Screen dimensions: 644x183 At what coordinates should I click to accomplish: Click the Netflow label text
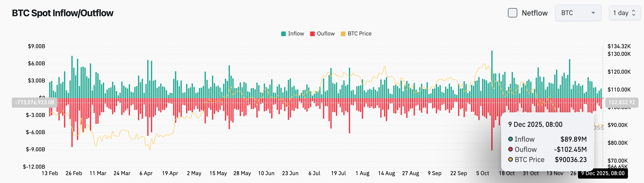point(535,13)
